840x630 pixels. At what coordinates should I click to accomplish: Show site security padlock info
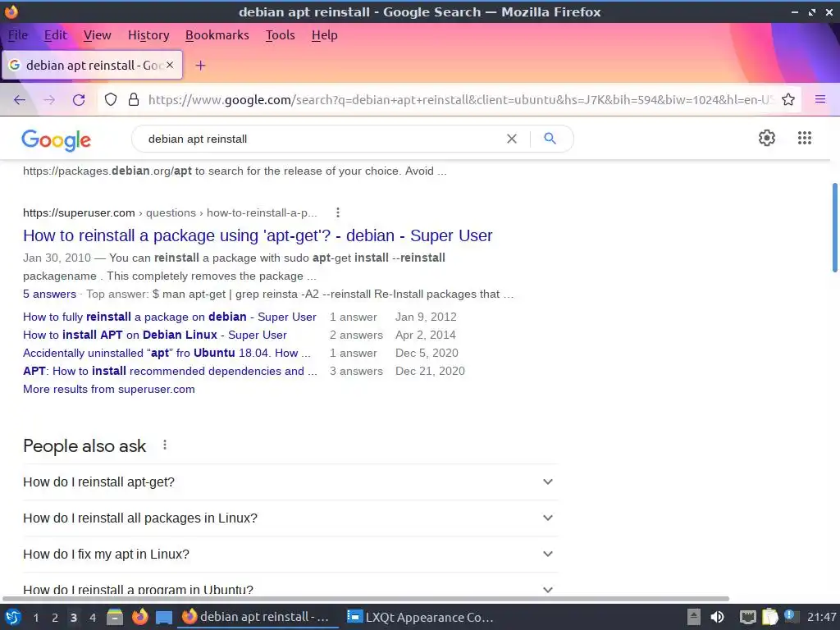[x=134, y=99]
